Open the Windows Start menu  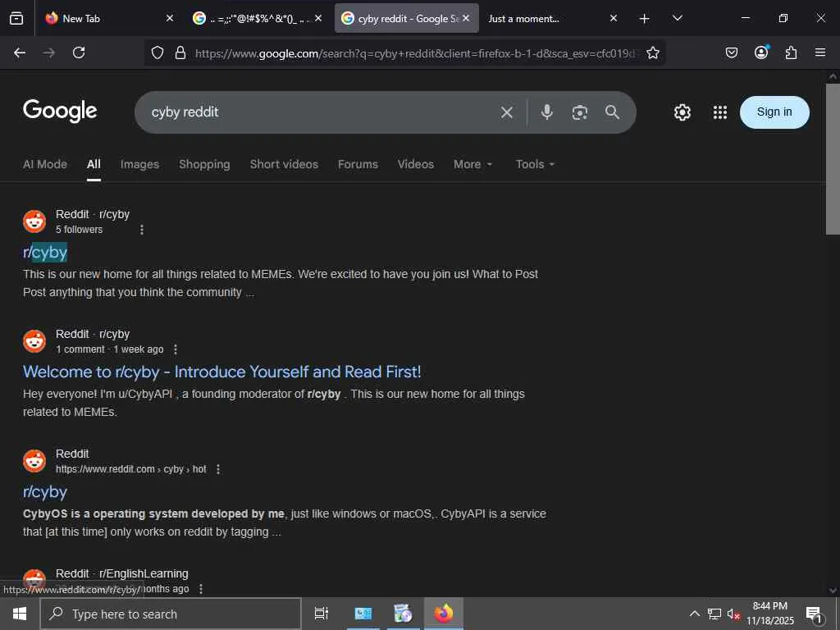tap(20, 614)
